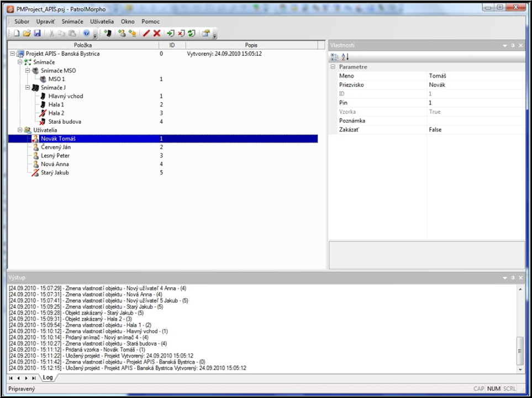This screenshot has height=398, width=532.
Task: Open help via blue question mark icon
Action: coord(86,34)
